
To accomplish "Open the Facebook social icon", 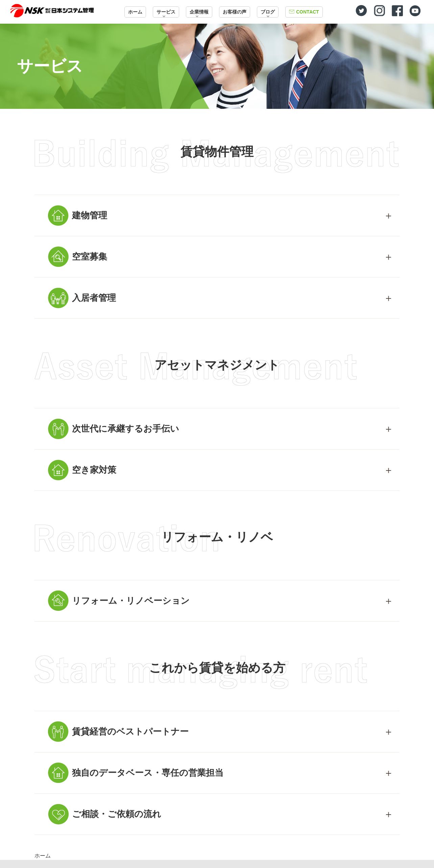I will 397,11.
